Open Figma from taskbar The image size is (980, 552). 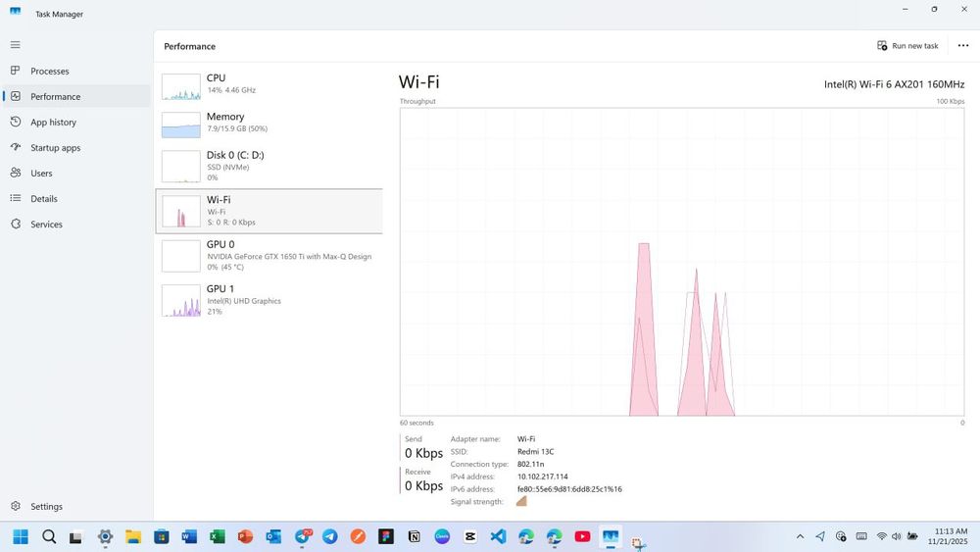(x=386, y=536)
